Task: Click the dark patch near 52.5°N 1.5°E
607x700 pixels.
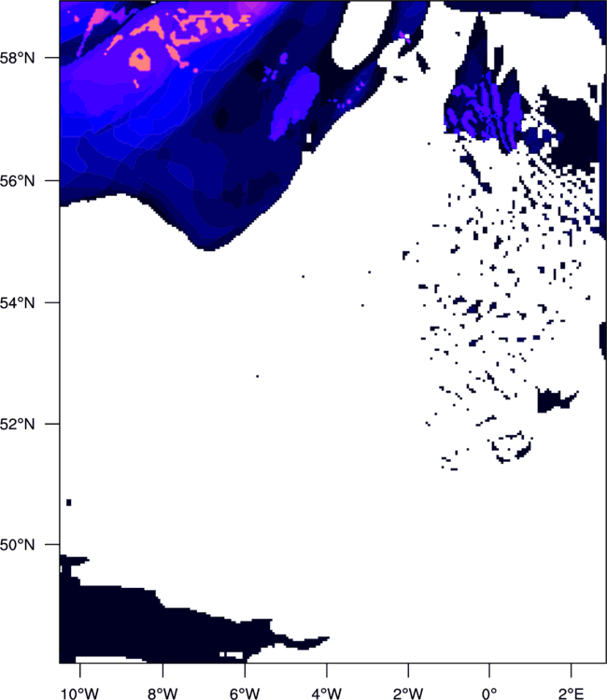Action: (556, 400)
